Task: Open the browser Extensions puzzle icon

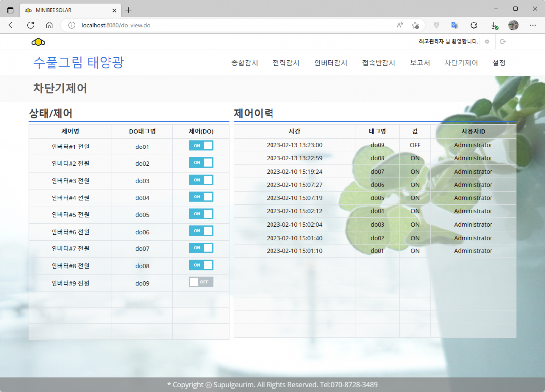Action: coord(474,25)
